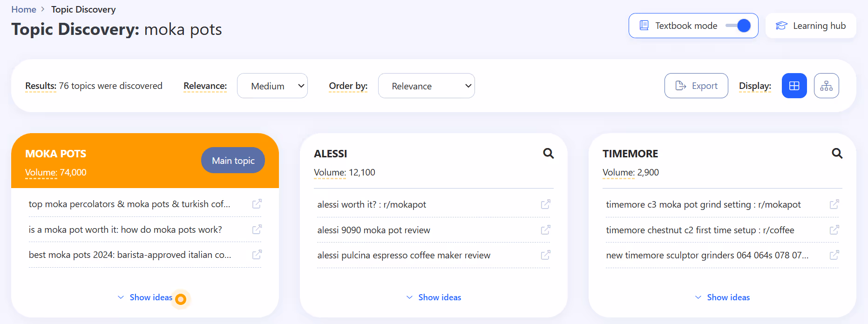The image size is (868, 324).
Task: Click headline 'timemore chestnut c2 first time setup'
Action: coord(700,230)
